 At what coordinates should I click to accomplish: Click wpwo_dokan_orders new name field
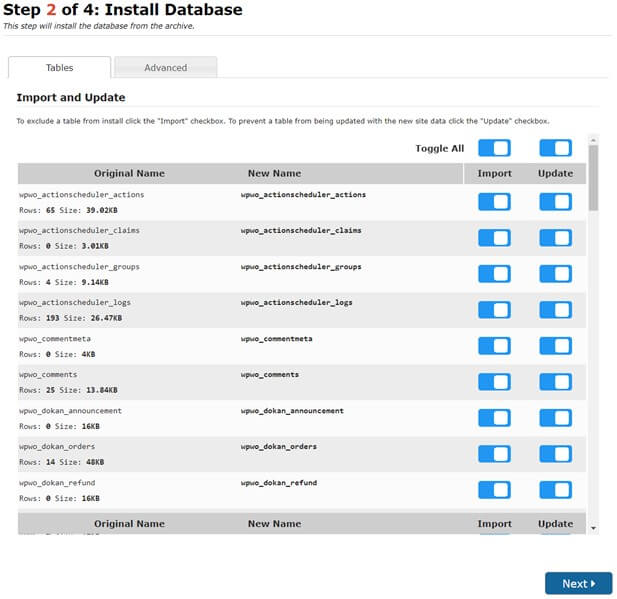point(279,446)
